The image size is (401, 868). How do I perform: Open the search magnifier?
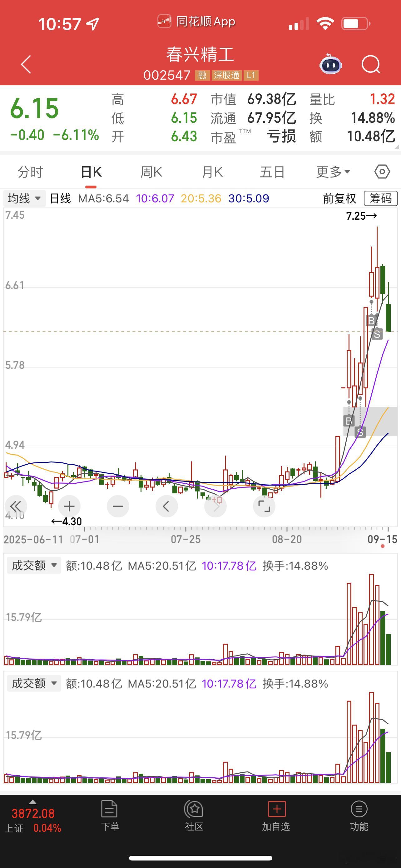[x=371, y=64]
